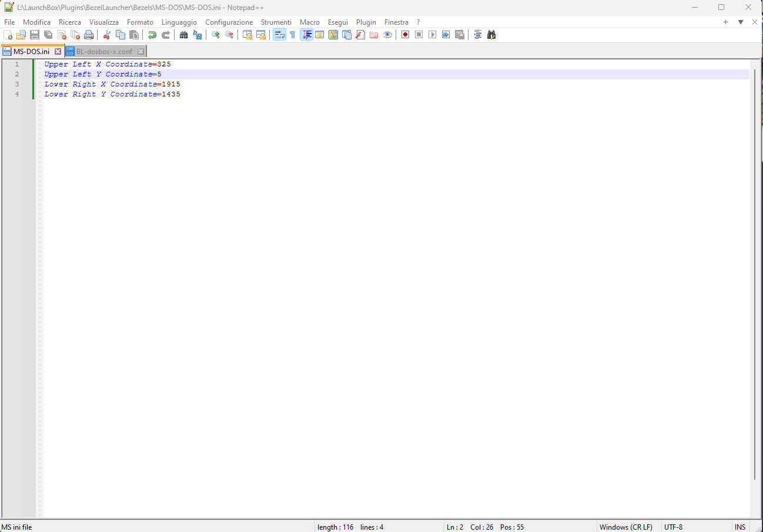Open the Ricerca menu
Viewport: 763px width, 532px height.
(70, 22)
